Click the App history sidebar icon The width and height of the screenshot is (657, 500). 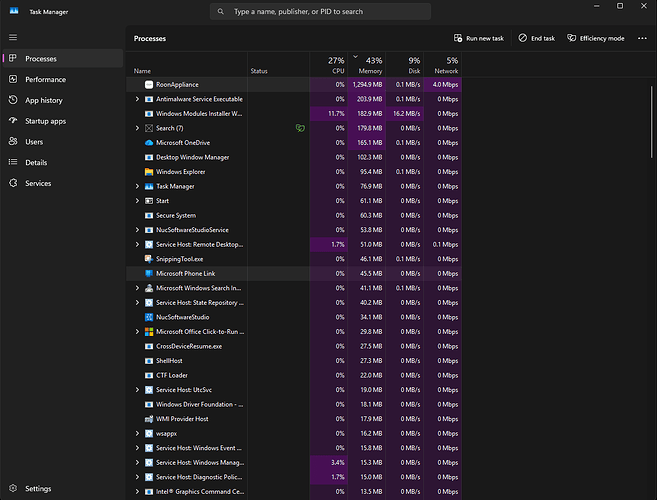(13, 100)
